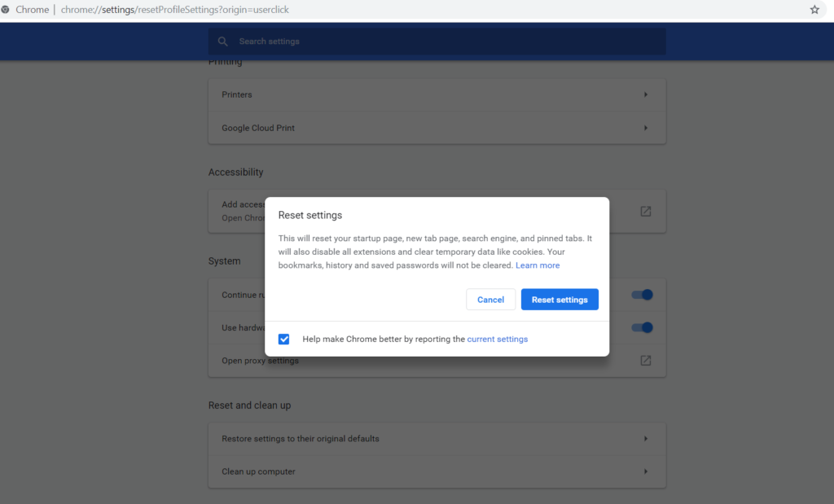The height and width of the screenshot is (504, 834).
Task: Click the Accessibility section heading
Action: click(x=235, y=173)
